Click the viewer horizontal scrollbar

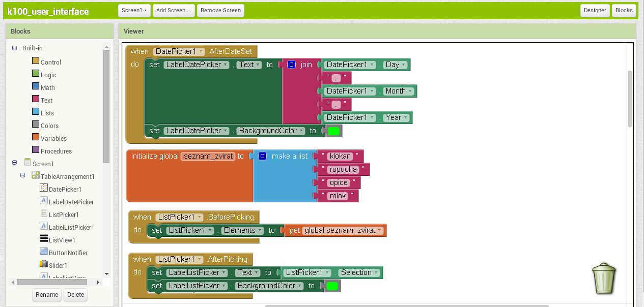pos(407,306)
